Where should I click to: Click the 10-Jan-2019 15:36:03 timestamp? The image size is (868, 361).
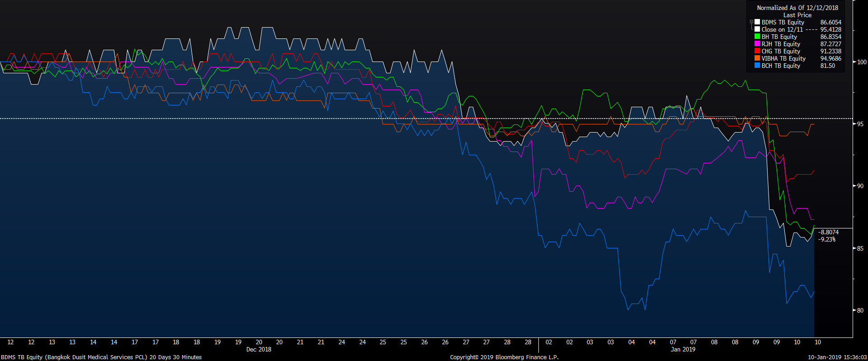pos(837,357)
